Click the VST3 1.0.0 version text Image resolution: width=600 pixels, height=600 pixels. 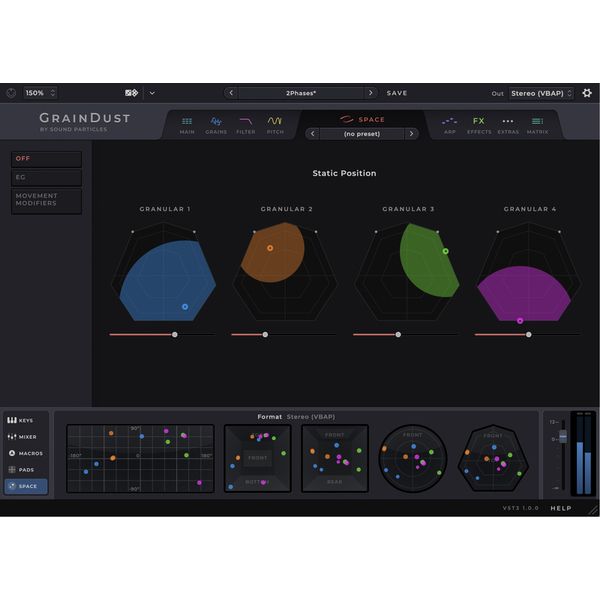(x=520, y=508)
